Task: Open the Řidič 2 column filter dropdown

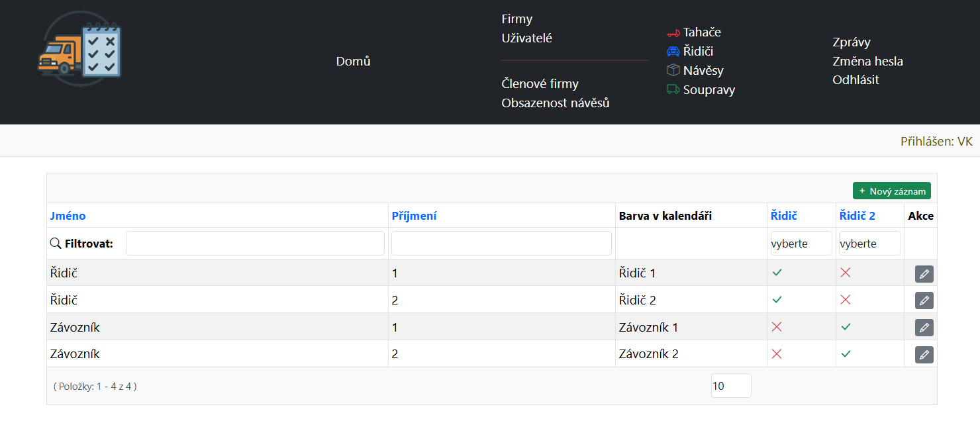Action: click(x=870, y=244)
